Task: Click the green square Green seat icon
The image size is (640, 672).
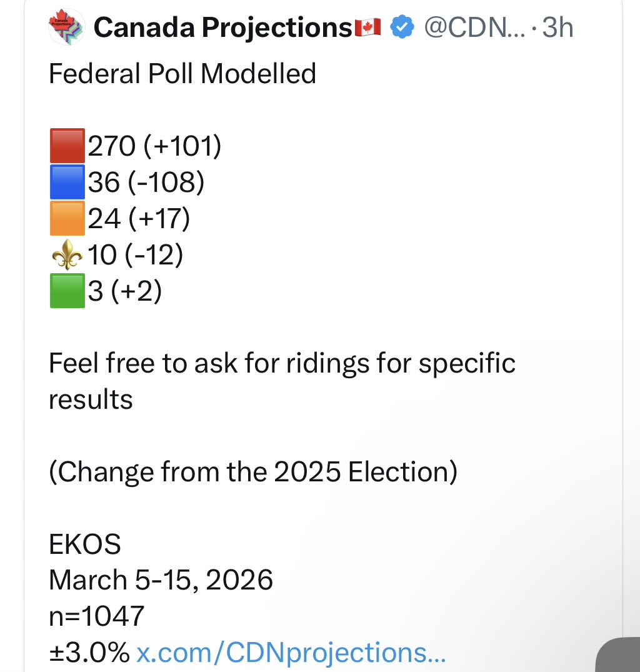Action: pyautogui.click(x=67, y=291)
